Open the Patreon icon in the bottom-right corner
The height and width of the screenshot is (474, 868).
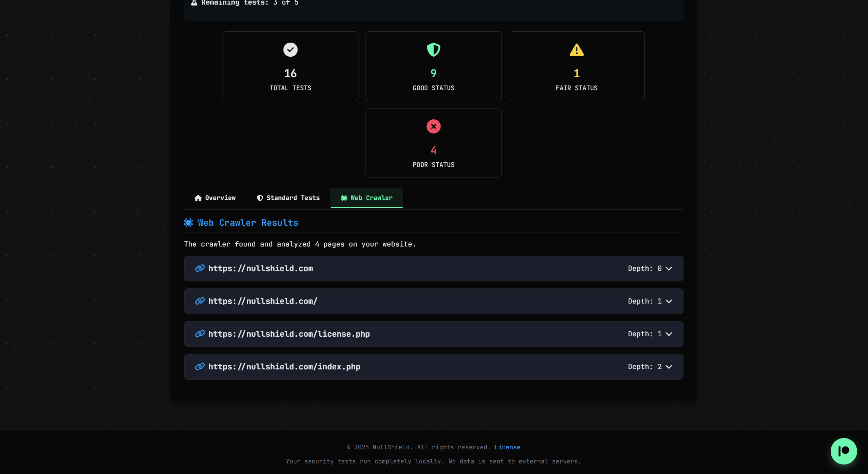(843, 451)
